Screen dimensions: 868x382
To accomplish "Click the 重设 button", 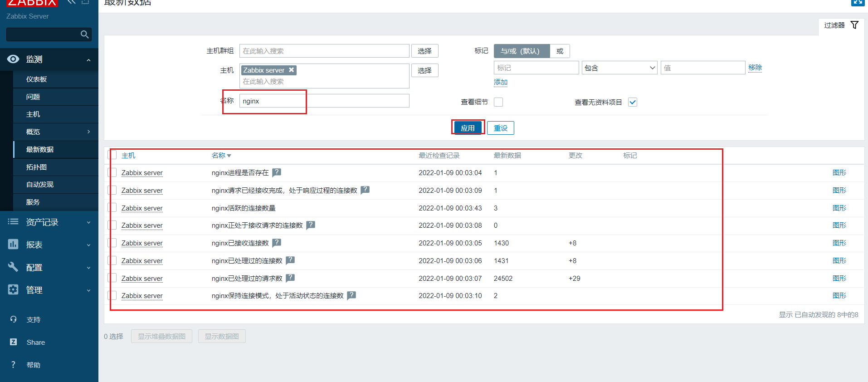I will 501,128.
